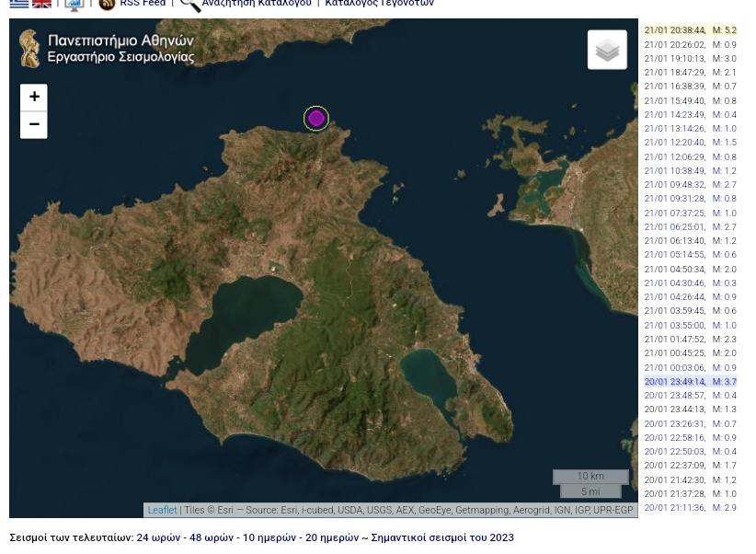
Task: Click the monitor chart icon in top bar
Action: pyautogui.click(x=74, y=5)
